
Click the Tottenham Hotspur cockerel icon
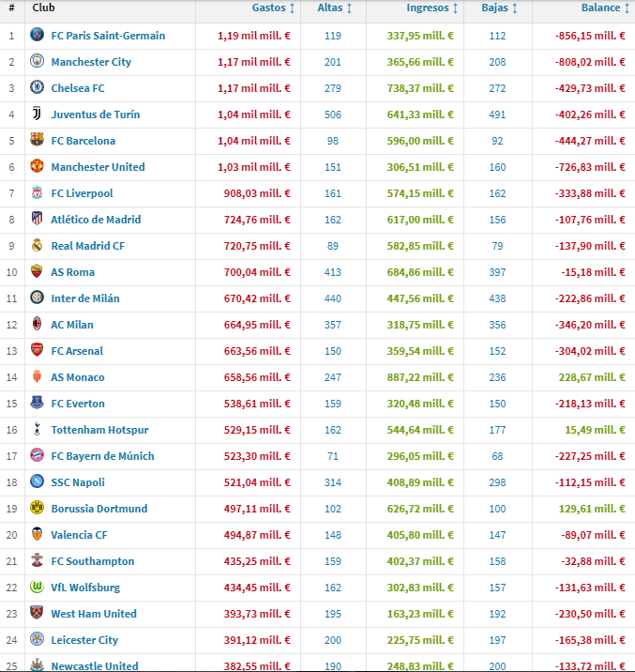tap(37, 429)
